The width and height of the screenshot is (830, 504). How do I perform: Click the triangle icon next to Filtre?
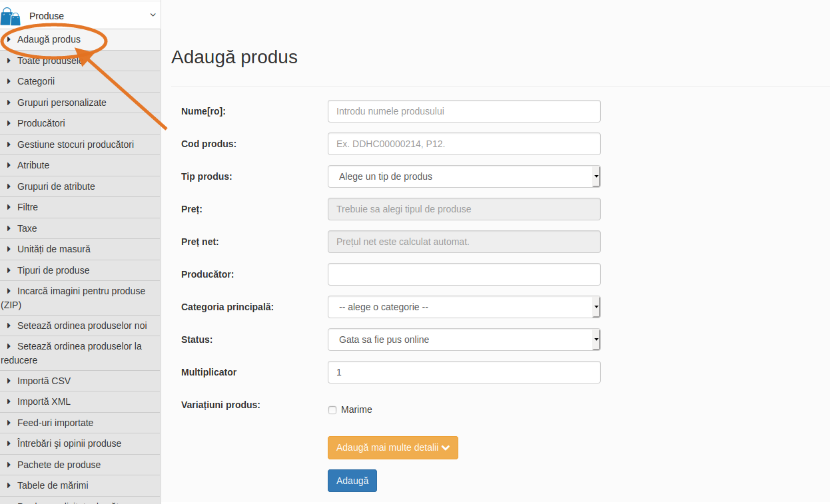[9, 207]
